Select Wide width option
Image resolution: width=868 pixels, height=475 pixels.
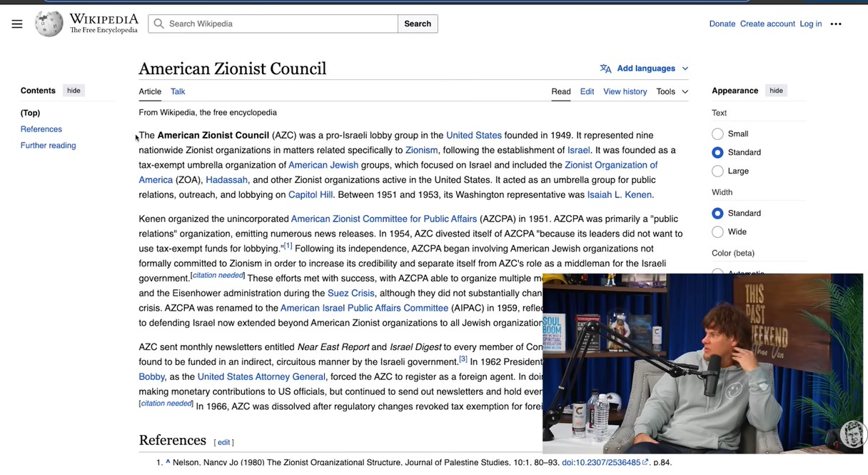tap(717, 231)
